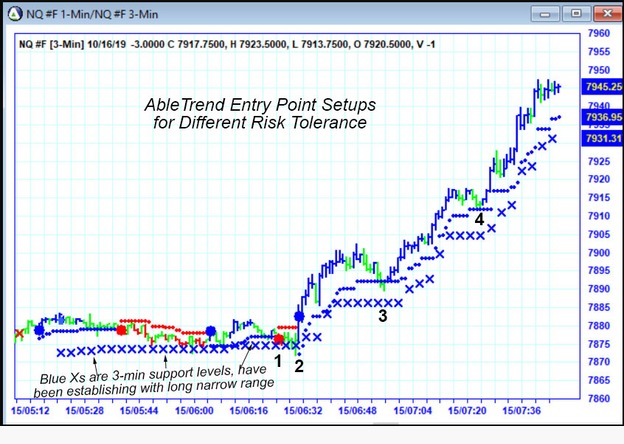
Task: Click the window title 'NQ #F 1-Min/NQ #F 3-Min'
Action: [92, 14]
